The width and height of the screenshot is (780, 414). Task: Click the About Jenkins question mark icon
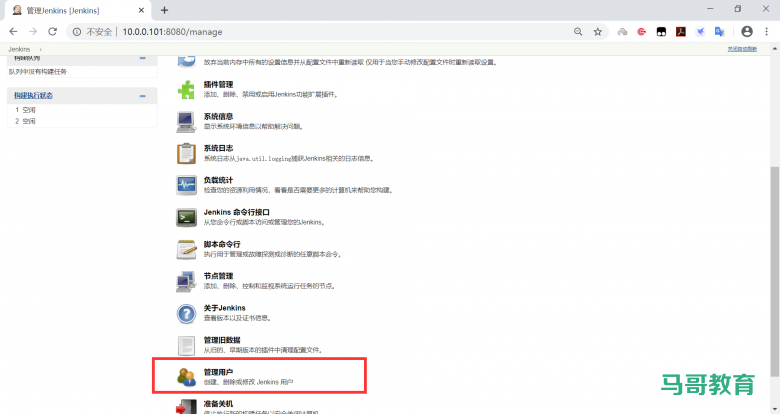(x=187, y=313)
